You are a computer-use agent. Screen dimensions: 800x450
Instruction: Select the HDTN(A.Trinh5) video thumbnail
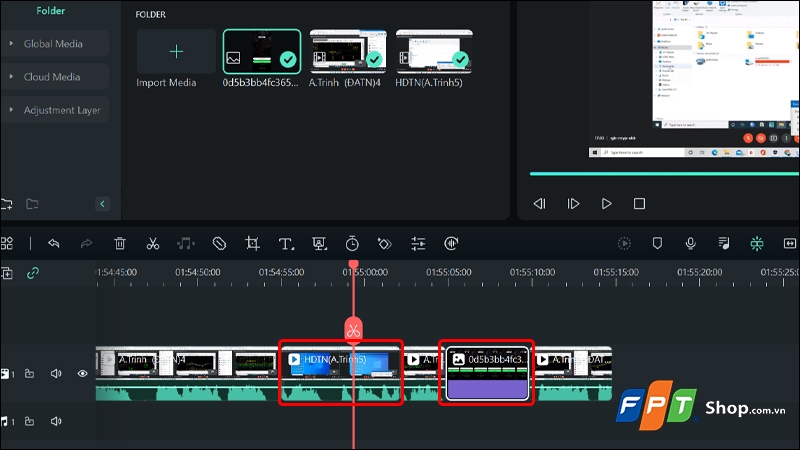click(434, 52)
